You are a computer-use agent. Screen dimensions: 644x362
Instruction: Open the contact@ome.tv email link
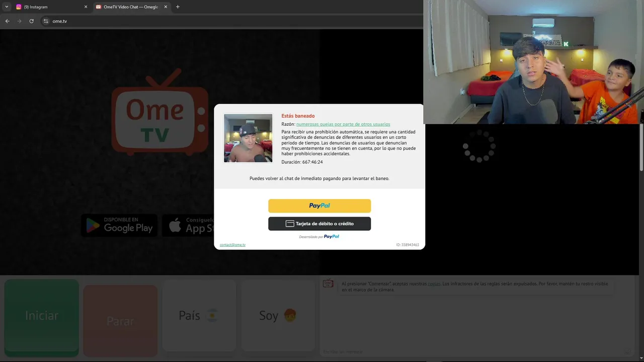[232, 245]
